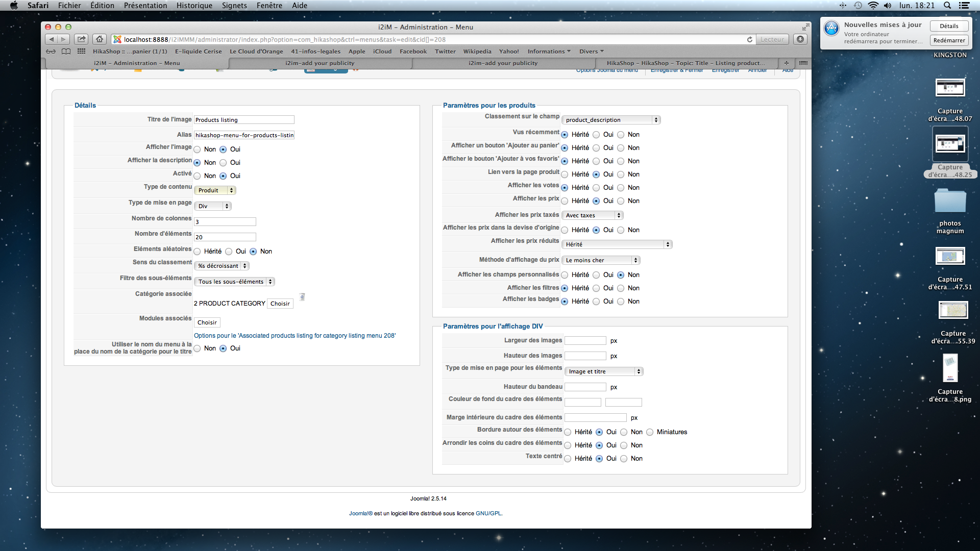Open Top Sites grid icon
This screenshot has height=551, width=980.
81,52
